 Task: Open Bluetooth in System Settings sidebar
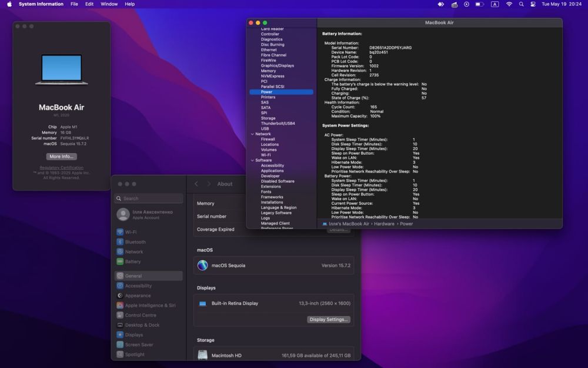pyautogui.click(x=149, y=242)
